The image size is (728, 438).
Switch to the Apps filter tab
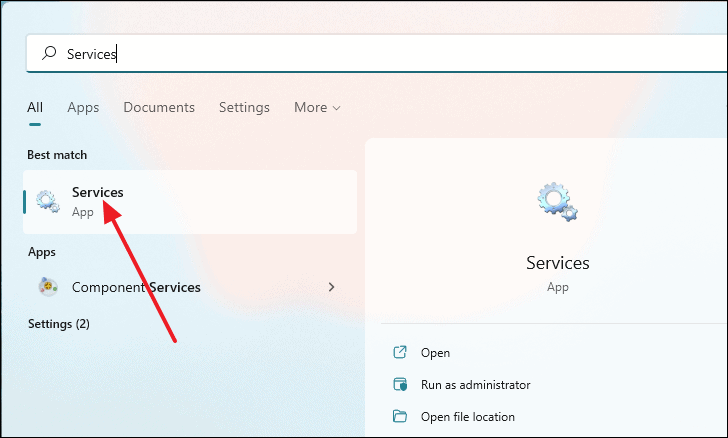coord(83,107)
